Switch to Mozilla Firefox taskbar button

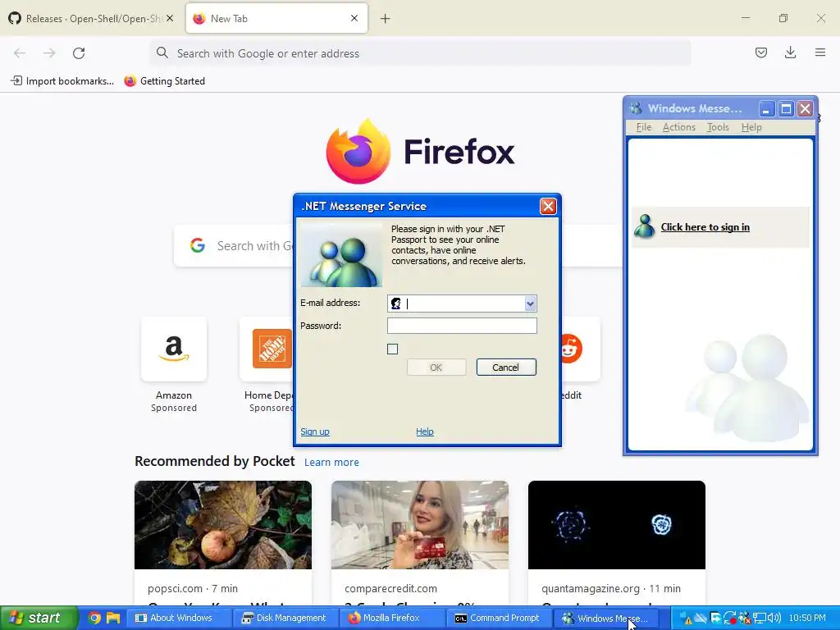pyautogui.click(x=392, y=618)
